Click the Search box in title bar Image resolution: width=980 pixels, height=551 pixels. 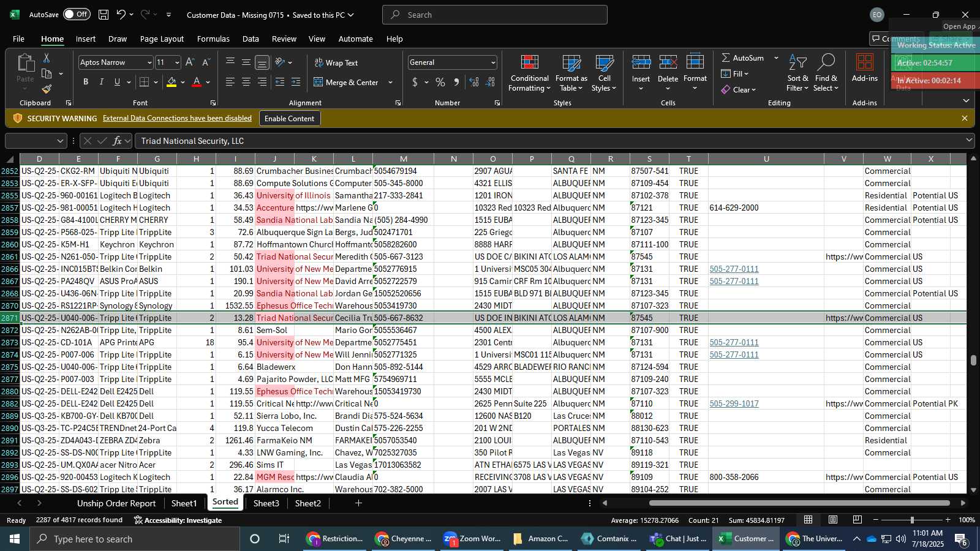(x=495, y=15)
